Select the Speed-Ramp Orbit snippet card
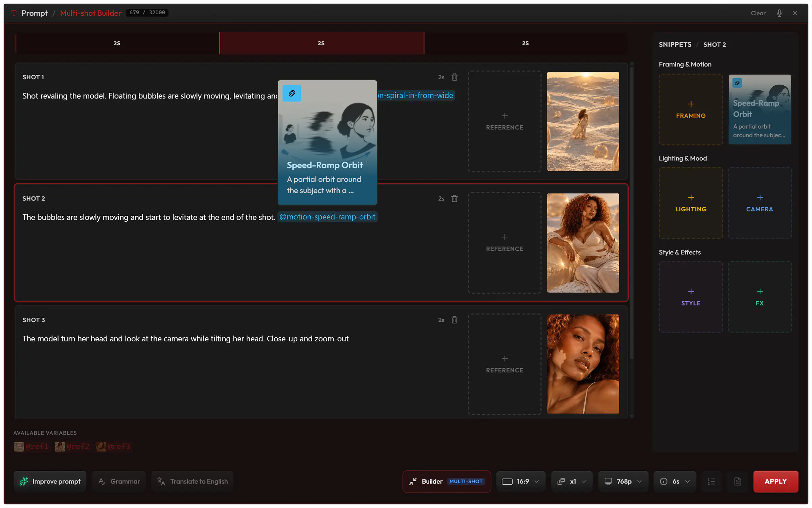The image size is (812, 508). point(760,109)
